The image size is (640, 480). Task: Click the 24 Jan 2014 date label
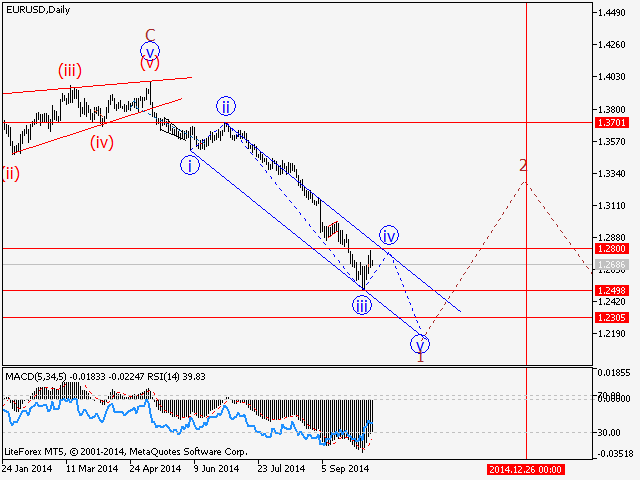tap(27, 469)
